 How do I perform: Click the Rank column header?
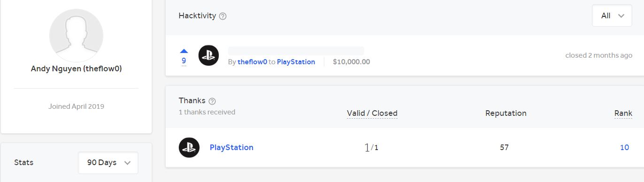[x=623, y=113]
